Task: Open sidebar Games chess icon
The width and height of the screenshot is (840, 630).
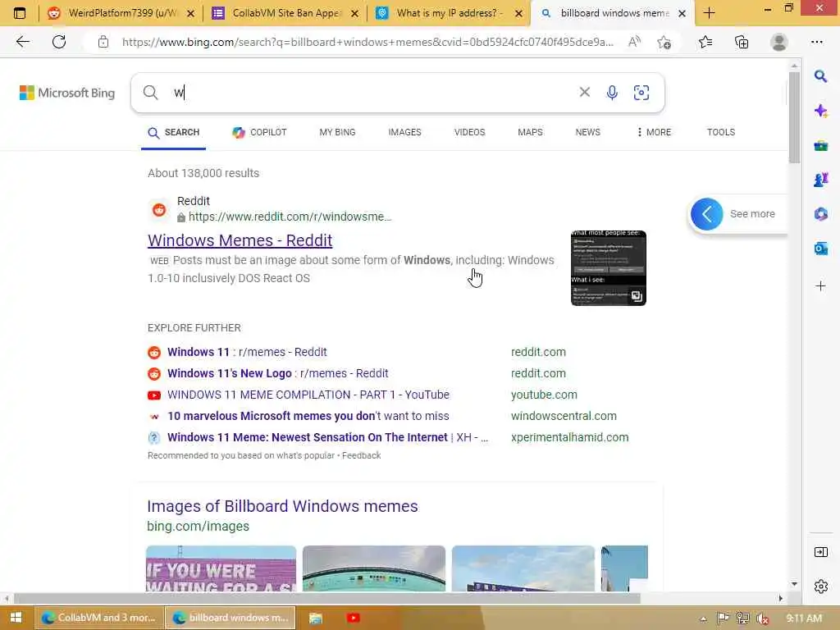Action: click(x=820, y=180)
